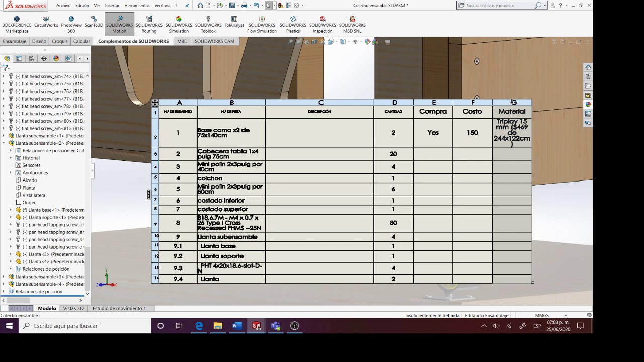Print the current document
The height and width of the screenshot is (362, 644).
[244, 5]
